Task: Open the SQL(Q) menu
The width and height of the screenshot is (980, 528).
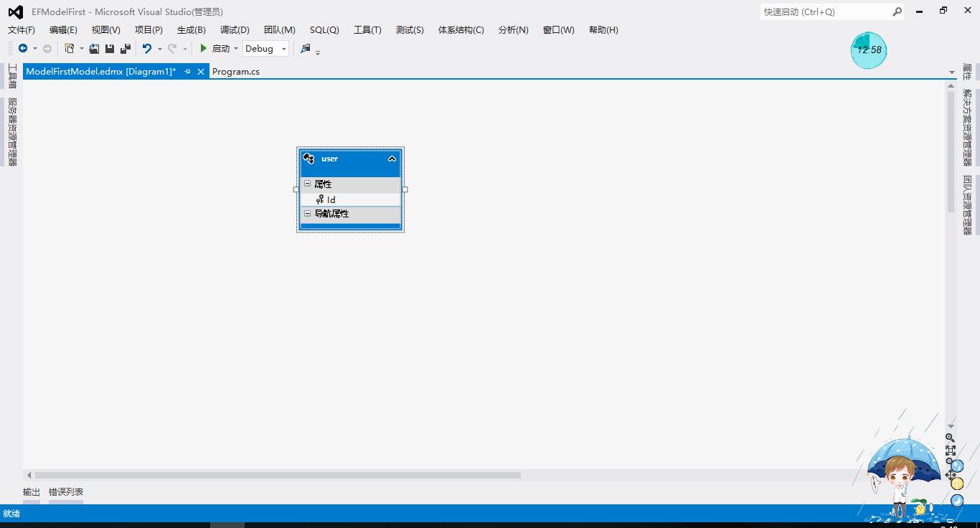Action: [324, 29]
